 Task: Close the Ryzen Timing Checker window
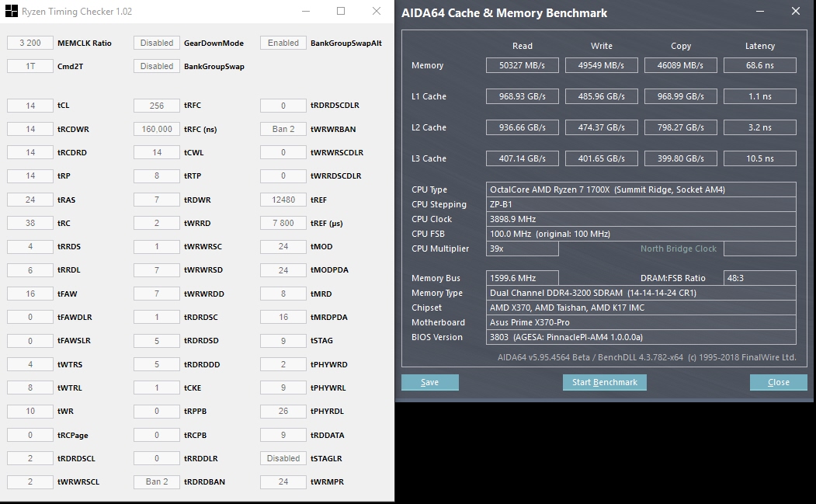[377, 11]
